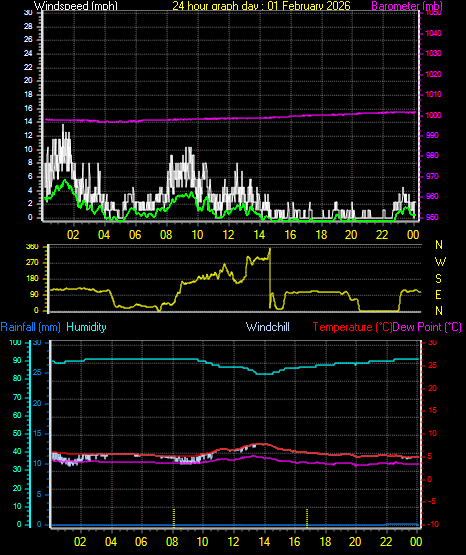Click the 14 mph windspeed axis value

point(28,122)
